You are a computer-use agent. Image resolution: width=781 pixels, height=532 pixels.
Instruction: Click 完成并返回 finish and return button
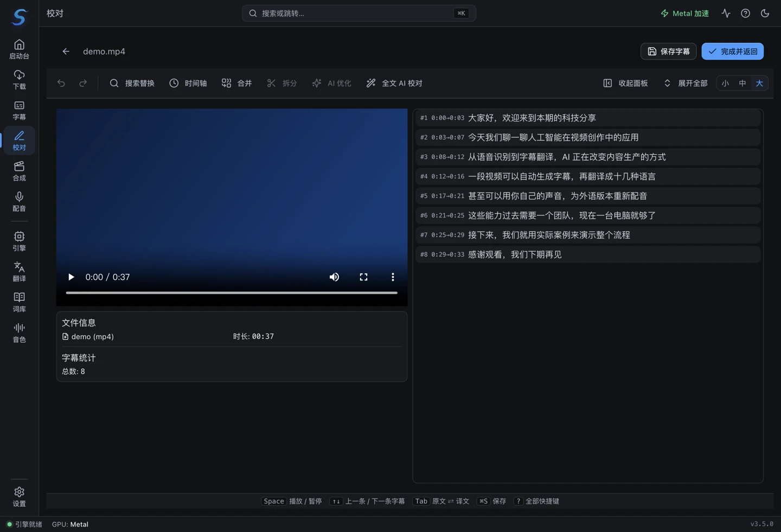[x=732, y=52]
